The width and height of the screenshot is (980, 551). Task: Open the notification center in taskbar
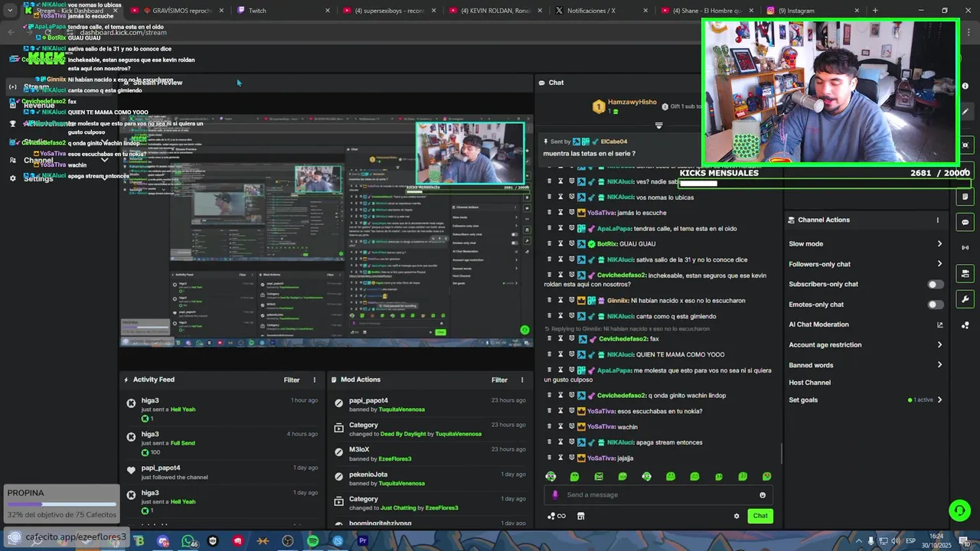pos(965,541)
